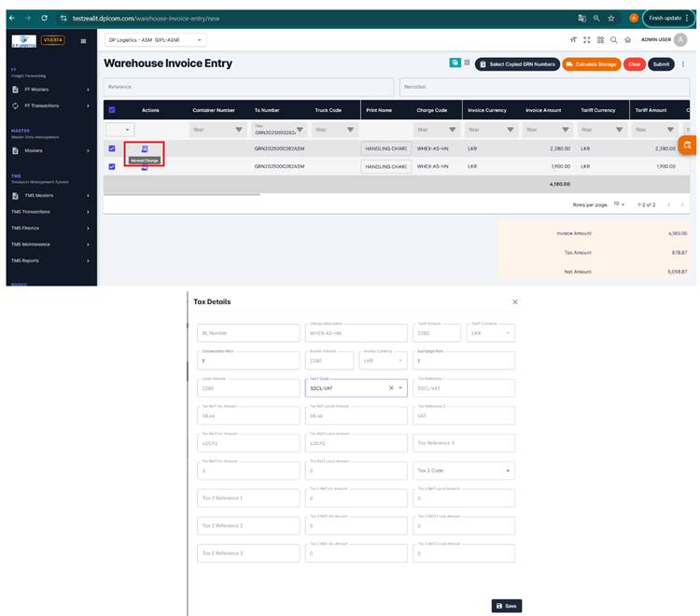Open browser zoom magnifier icon
Screen dimensions: 700x616
click(x=596, y=19)
